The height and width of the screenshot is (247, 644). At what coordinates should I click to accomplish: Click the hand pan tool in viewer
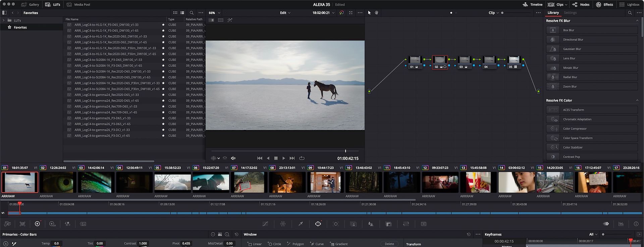[376, 13]
